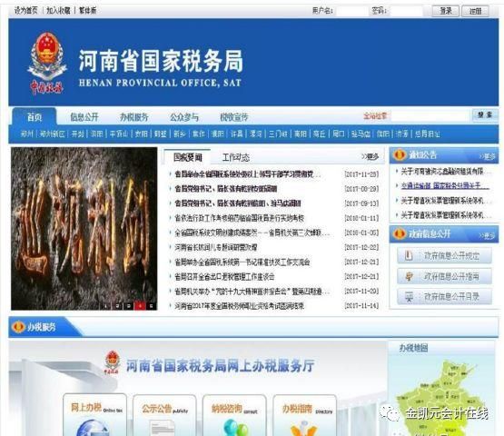Open the 纳税咨询 consult card
The width and height of the screenshot is (504, 436).
point(234,415)
